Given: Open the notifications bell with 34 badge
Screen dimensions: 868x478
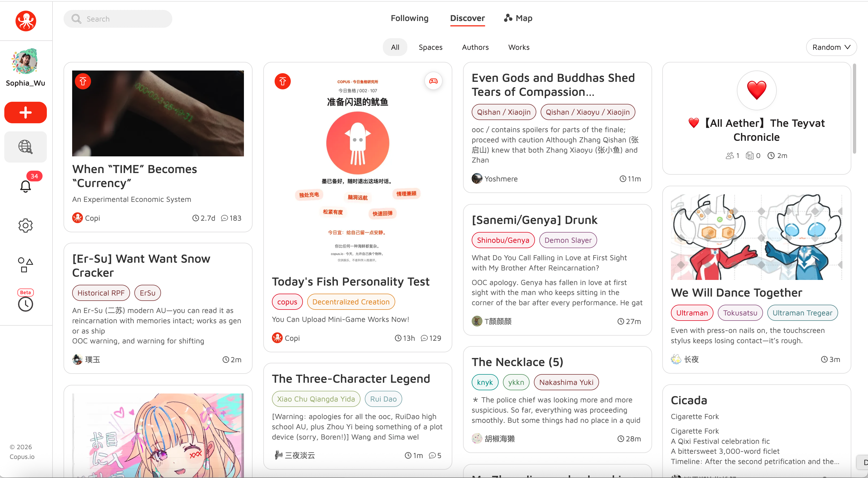Looking at the screenshot, I should coord(26,186).
